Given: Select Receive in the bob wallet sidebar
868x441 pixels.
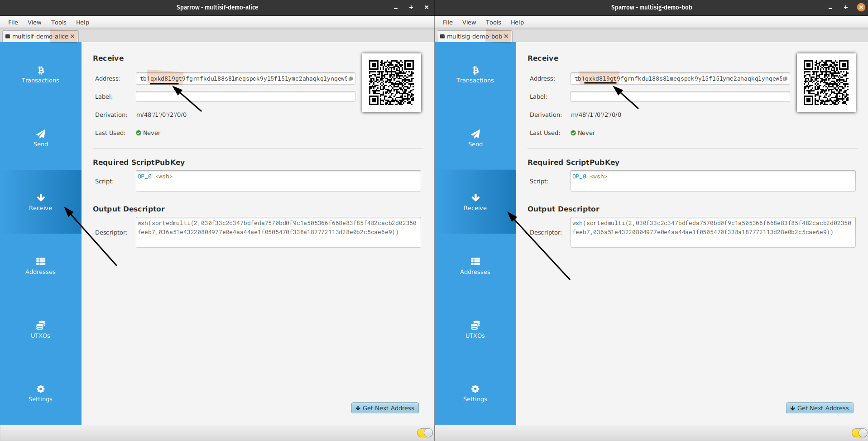Looking at the screenshot, I should pyautogui.click(x=475, y=202).
